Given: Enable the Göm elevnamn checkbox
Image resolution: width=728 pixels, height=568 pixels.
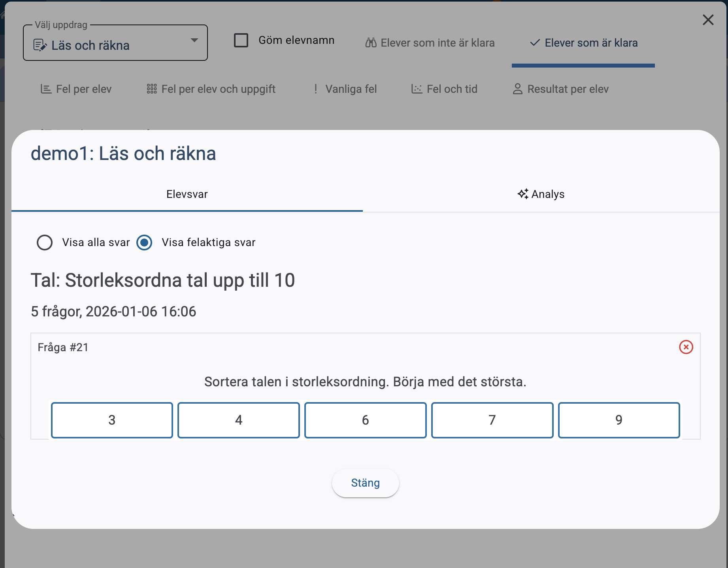Looking at the screenshot, I should pos(241,40).
